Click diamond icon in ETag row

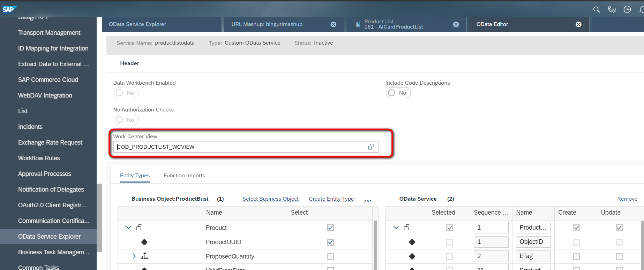pyautogui.click(x=412, y=256)
